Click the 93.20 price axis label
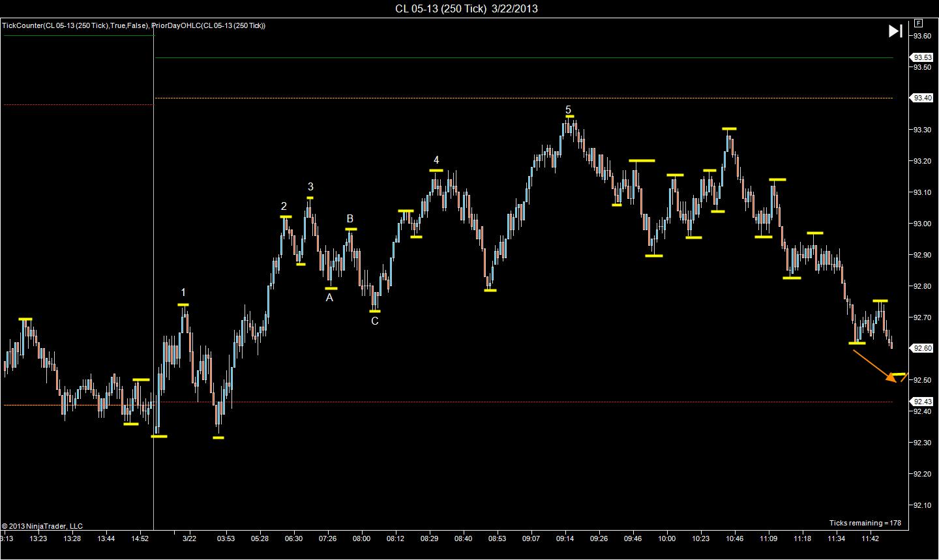Image resolution: width=939 pixels, height=560 pixels. click(922, 161)
